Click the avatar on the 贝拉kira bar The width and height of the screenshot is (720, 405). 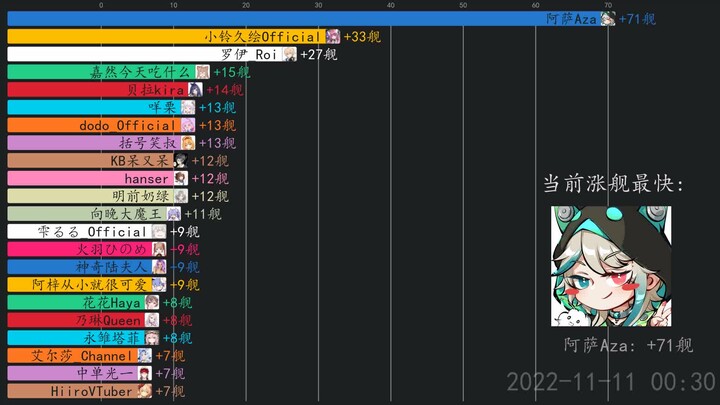point(195,90)
